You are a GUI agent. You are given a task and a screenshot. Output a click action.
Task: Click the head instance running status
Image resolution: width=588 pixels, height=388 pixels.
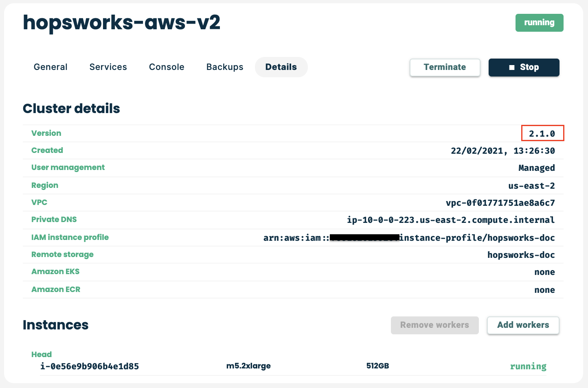[x=528, y=366]
